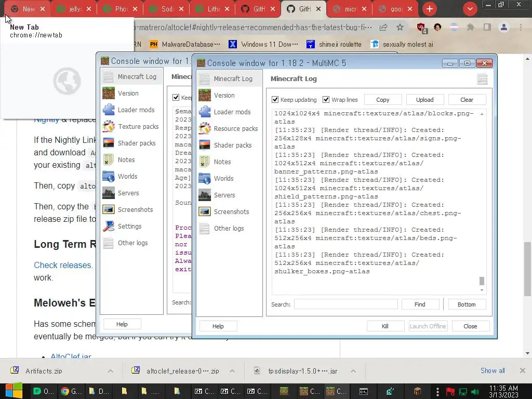
Task: Expand options for Artifacts.zip download
Action: (111, 371)
